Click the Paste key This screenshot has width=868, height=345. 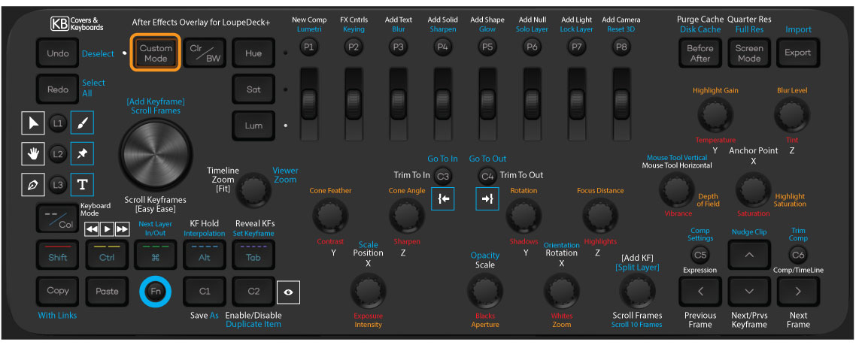[106, 291]
